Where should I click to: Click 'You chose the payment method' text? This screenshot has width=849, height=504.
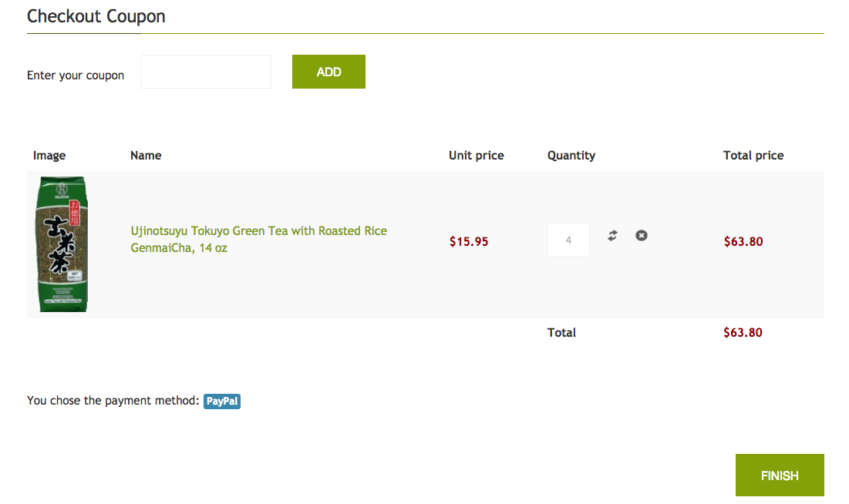pos(113,401)
